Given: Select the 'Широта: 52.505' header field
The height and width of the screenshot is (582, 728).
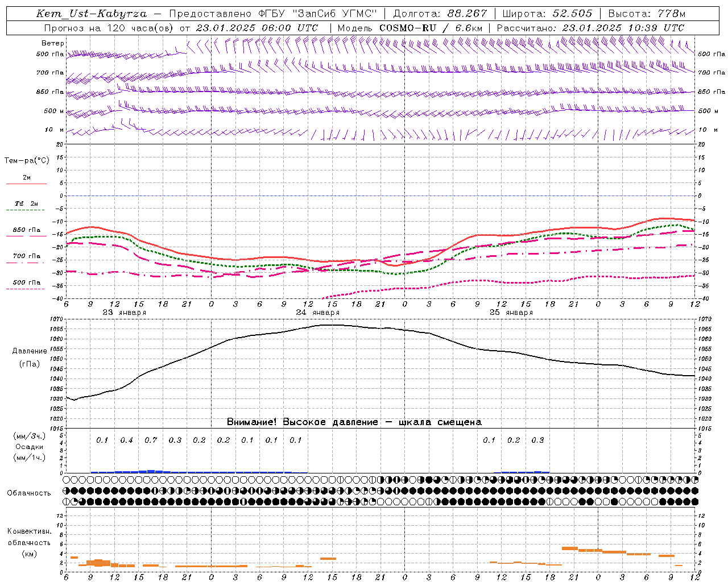Looking at the screenshot, I should click(547, 14).
